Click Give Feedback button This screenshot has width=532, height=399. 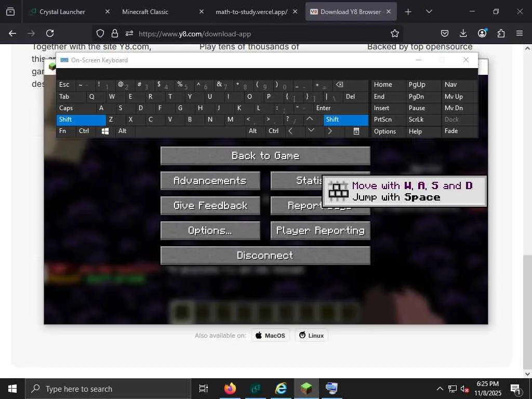(x=210, y=206)
